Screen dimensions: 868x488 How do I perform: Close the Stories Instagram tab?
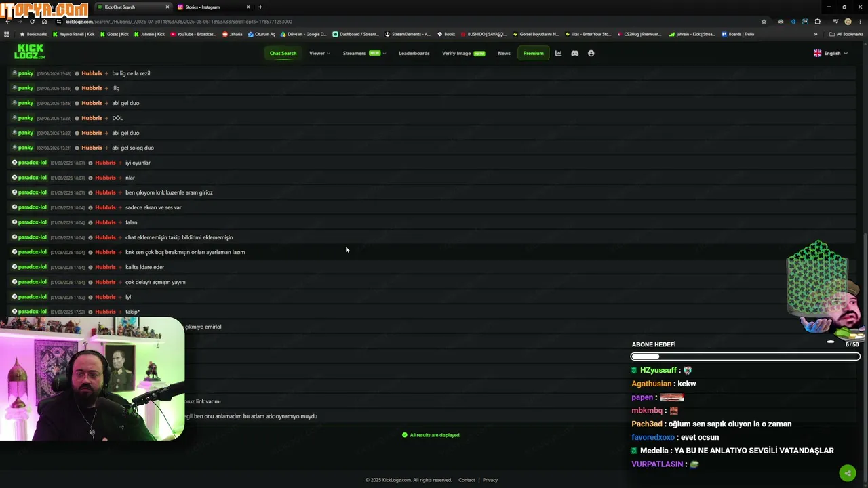[x=248, y=7]
